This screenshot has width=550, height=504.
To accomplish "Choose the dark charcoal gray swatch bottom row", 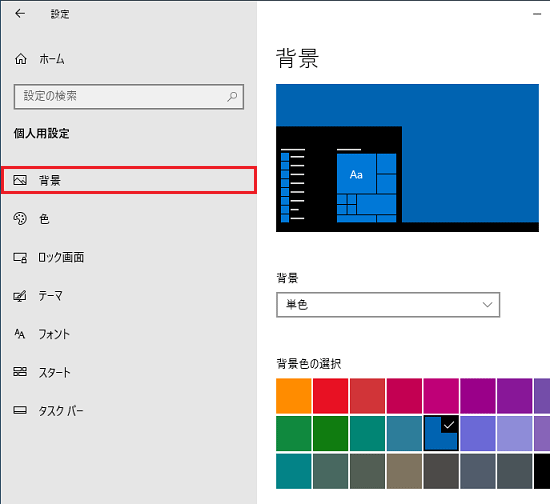I will [x=441, y=471].
